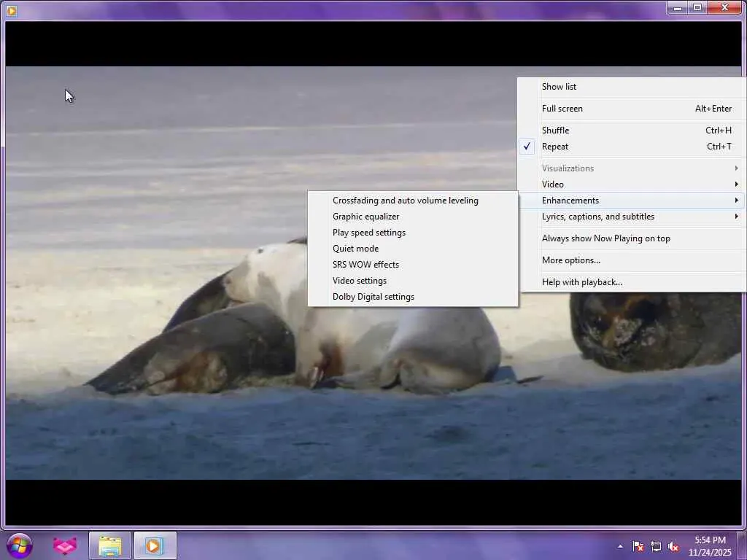Click the taskbar clock and date
The width and height of the screenshot is (747, 560).
click(710, 545)
